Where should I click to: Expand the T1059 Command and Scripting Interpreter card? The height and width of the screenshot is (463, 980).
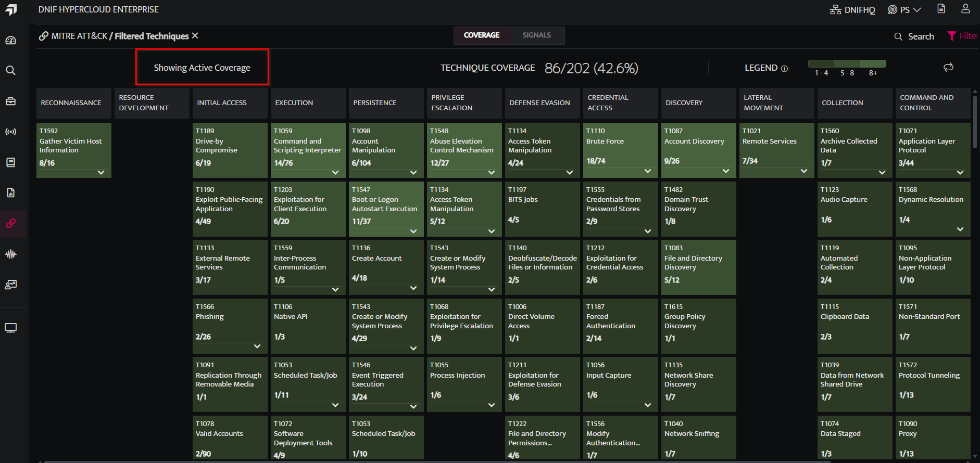[x=335, y=173]
